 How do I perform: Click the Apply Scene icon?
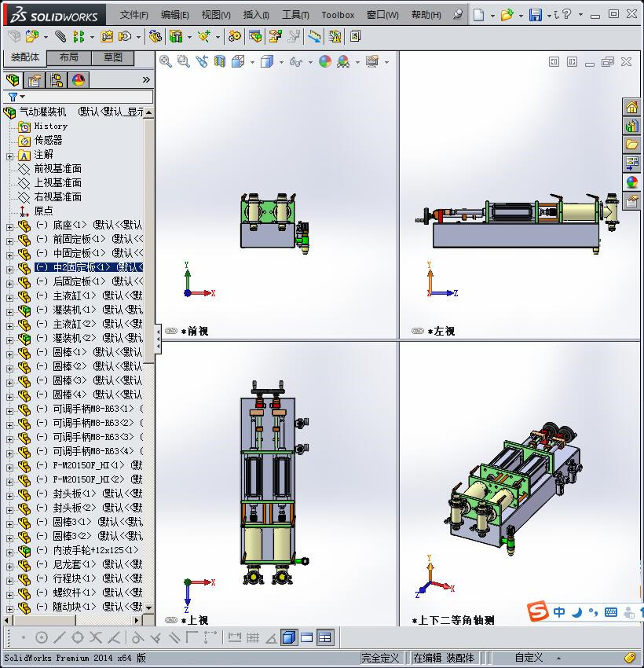343,62
